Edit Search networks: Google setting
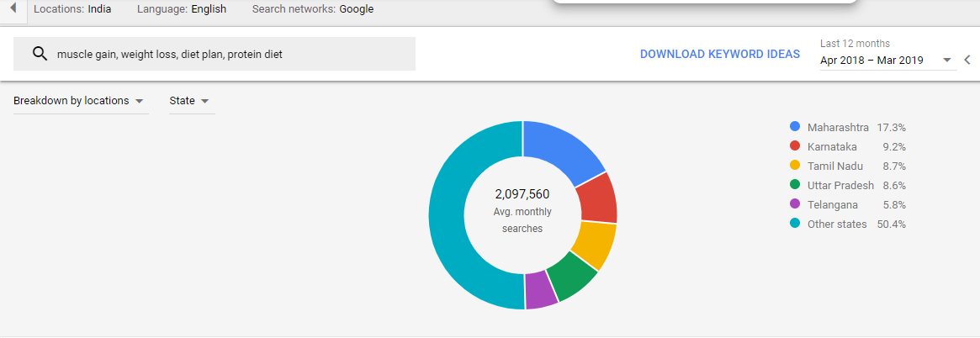This screenshot has height=338, width=980. (313, 9)
